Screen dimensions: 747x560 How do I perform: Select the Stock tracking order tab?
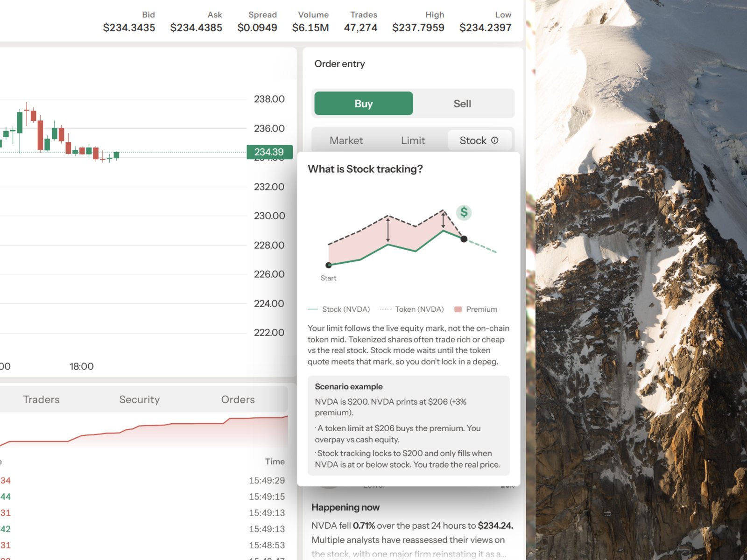click(x=479, y=140)
